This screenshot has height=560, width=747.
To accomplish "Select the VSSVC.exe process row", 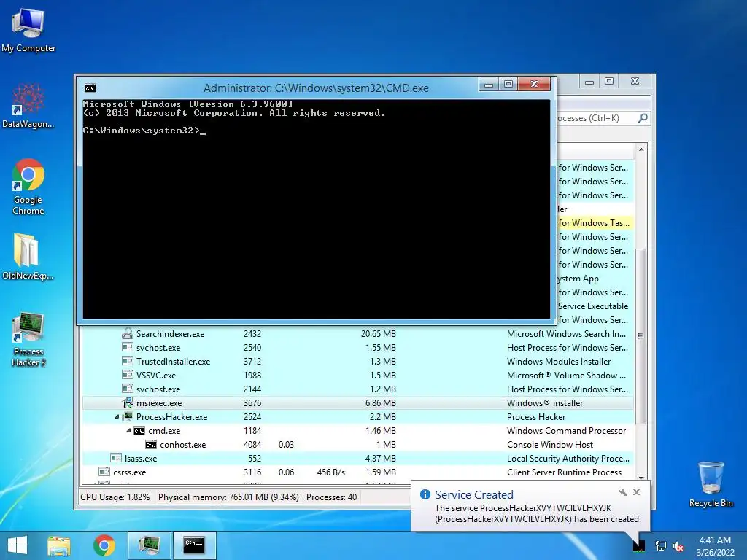I will pos(357,376).
